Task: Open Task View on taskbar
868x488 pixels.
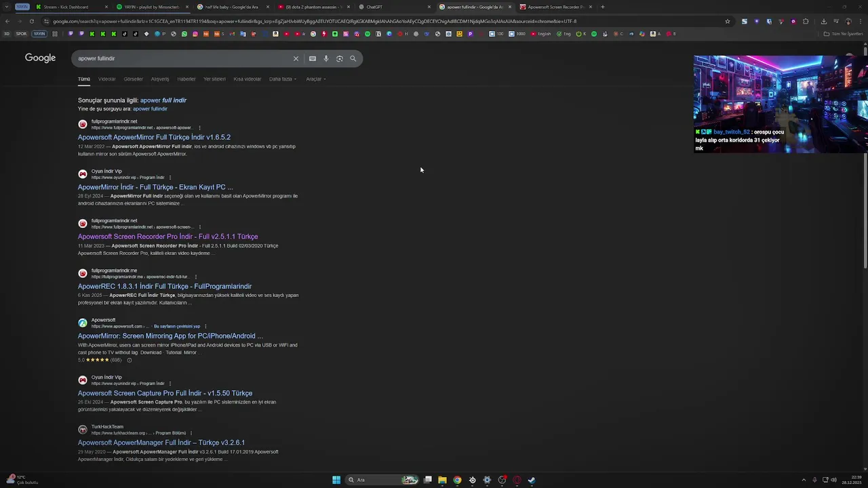Action: click(x=428, y=480)
